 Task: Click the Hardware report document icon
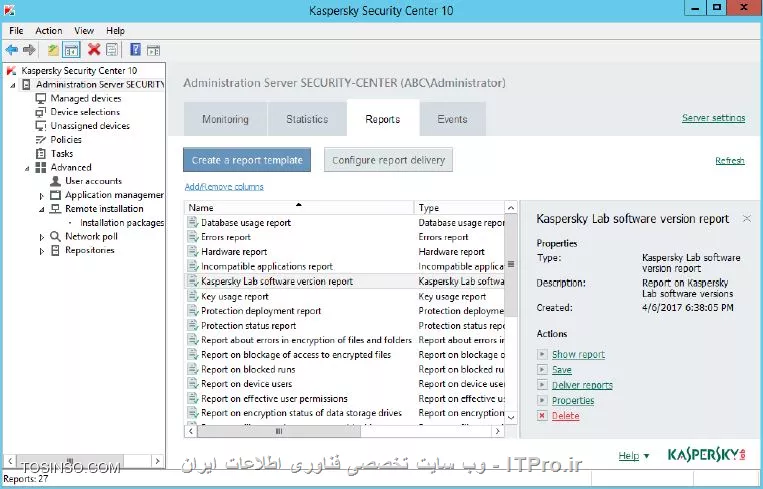(x=193, y=252)
